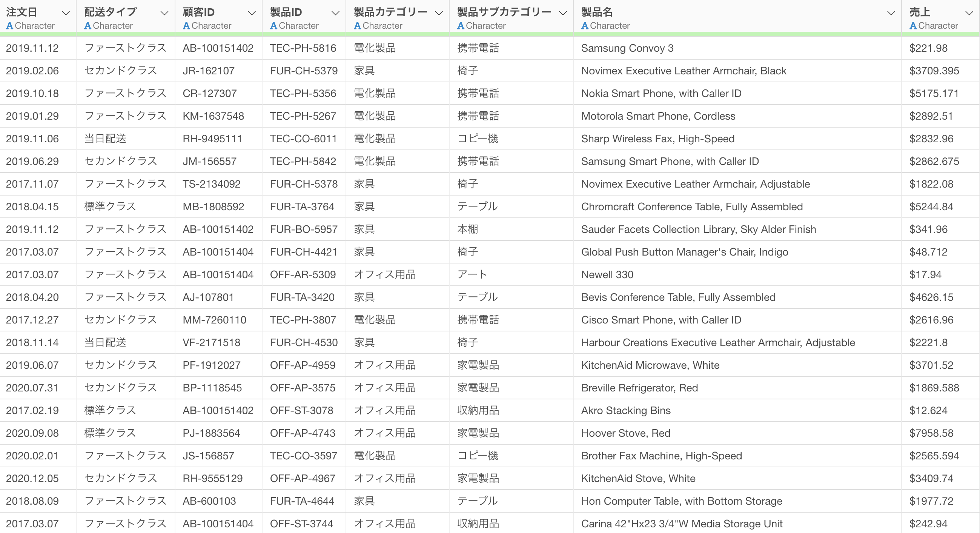
Task: Expand the 製品サブカテゴリー column menu
Action: [x=563, y=13]
